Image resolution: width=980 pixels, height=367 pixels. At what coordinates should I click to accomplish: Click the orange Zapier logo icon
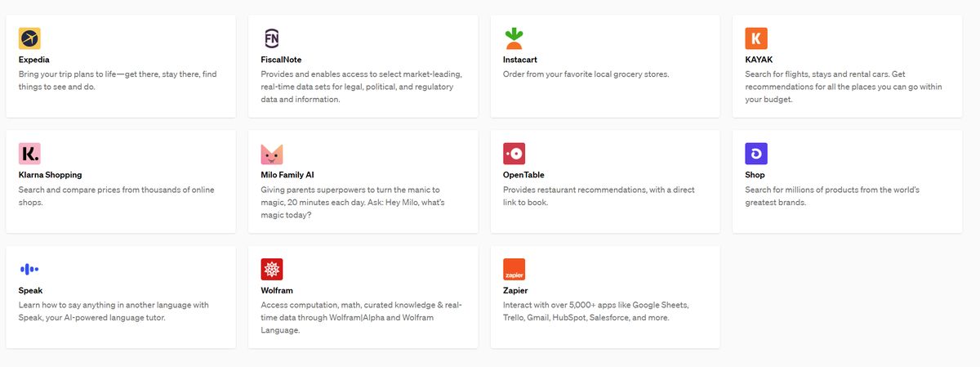(514, 269)
